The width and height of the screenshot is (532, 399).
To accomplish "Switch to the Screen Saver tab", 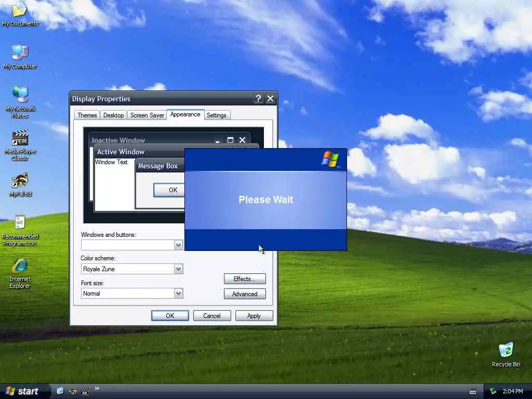I will [147, 115].
